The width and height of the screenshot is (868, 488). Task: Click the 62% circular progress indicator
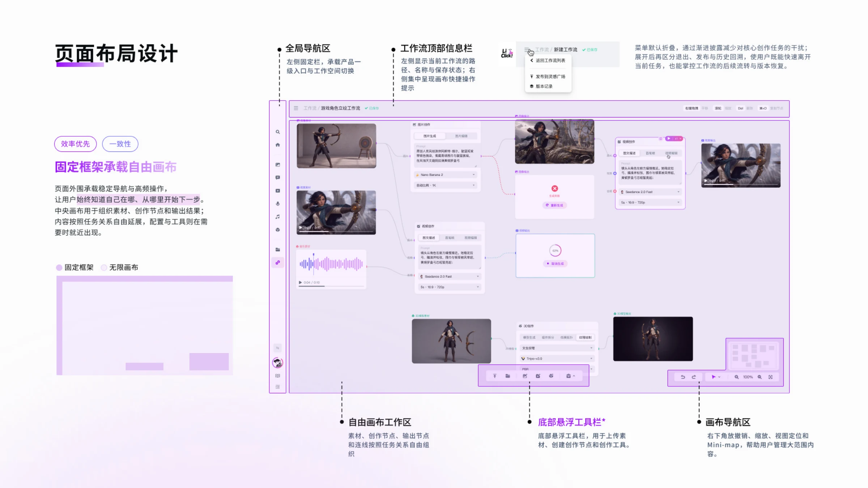[x=555, y=251]
